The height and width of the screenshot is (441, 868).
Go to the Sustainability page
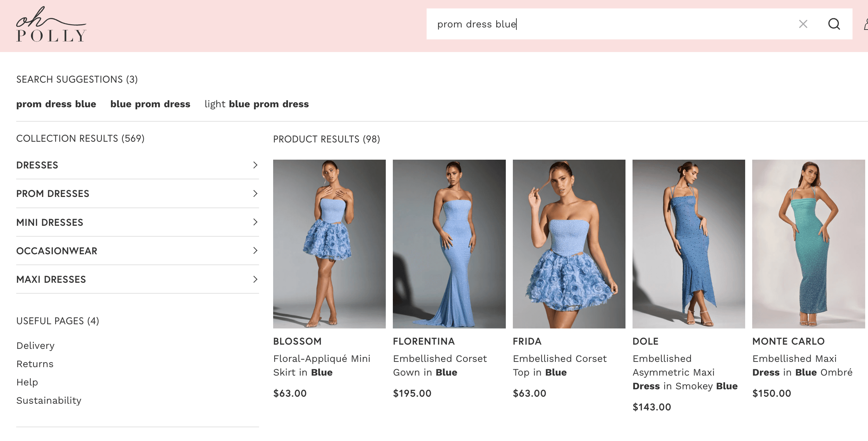pos(49,401)
